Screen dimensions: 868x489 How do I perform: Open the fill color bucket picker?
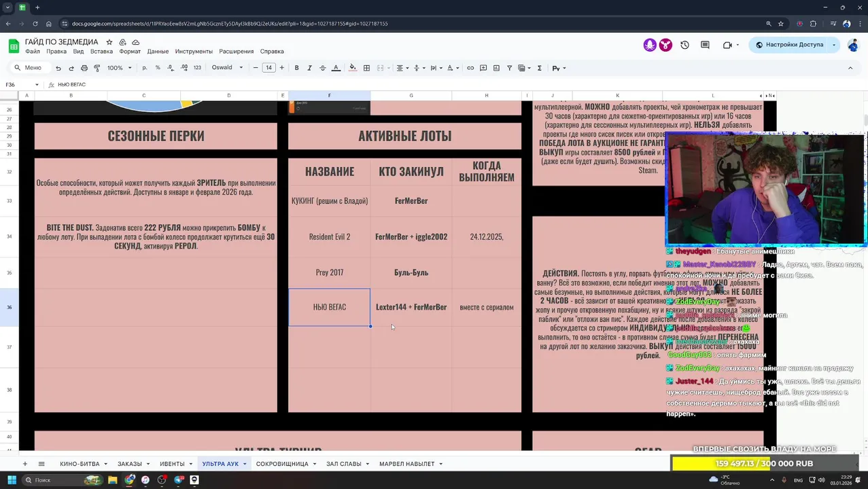click(352, 68)
